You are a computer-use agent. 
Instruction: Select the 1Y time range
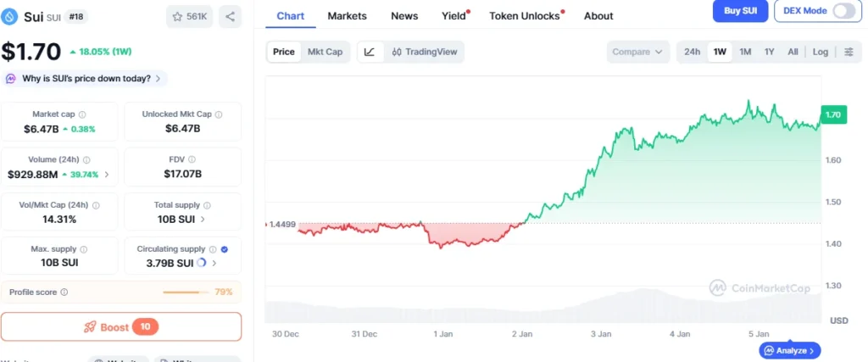coord(769,52)
